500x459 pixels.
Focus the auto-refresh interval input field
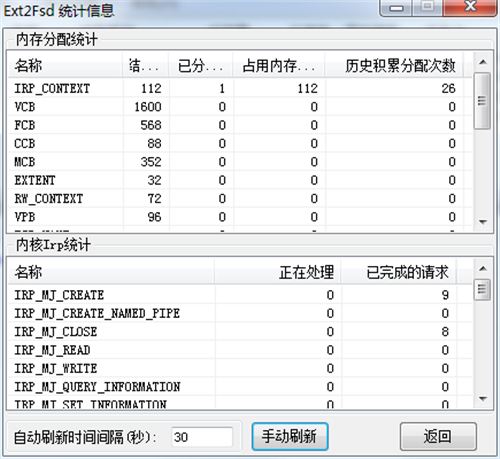tap(202, 437)
